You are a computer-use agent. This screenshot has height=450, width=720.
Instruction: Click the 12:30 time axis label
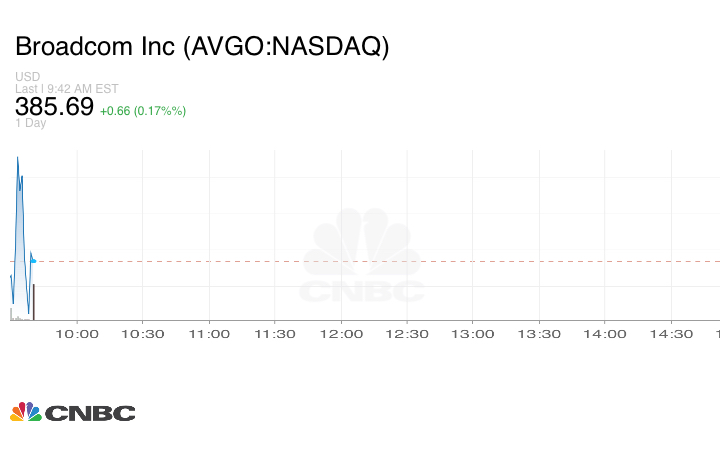coord(406,334)
